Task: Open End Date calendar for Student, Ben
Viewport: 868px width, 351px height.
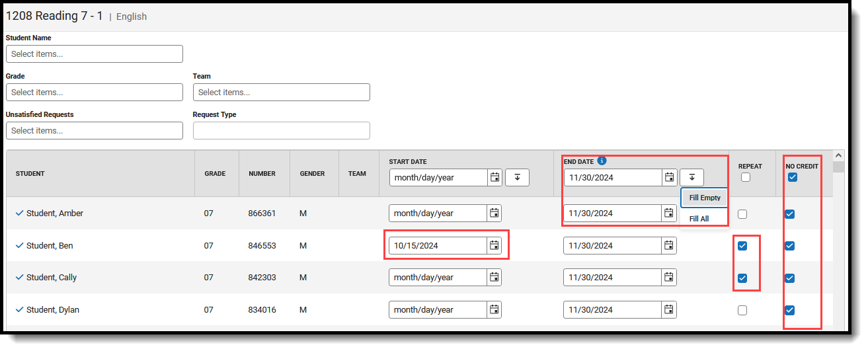Action: pyautogui.click(x=669, y=245)
